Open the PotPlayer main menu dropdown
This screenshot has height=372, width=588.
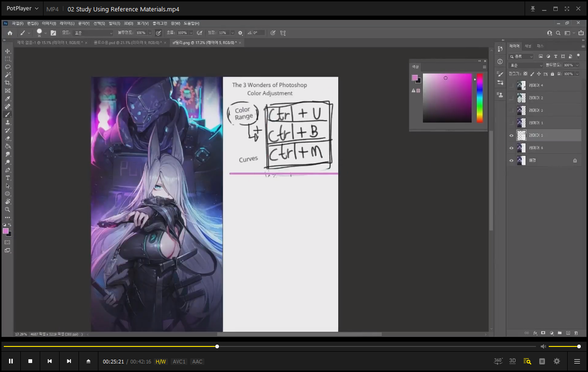(x=22, y=9)
